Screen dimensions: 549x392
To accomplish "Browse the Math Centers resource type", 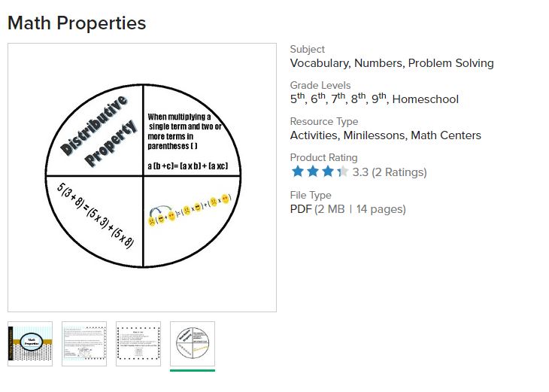I will tap(447, 135).
